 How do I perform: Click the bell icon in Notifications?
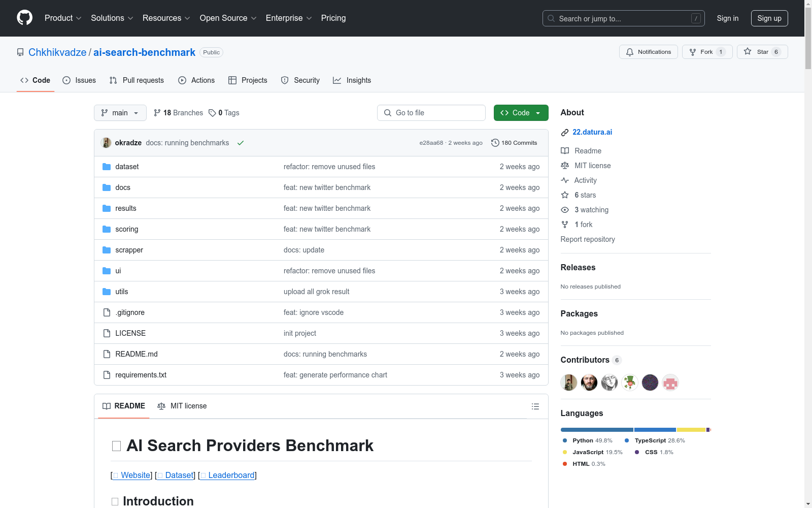630,52
